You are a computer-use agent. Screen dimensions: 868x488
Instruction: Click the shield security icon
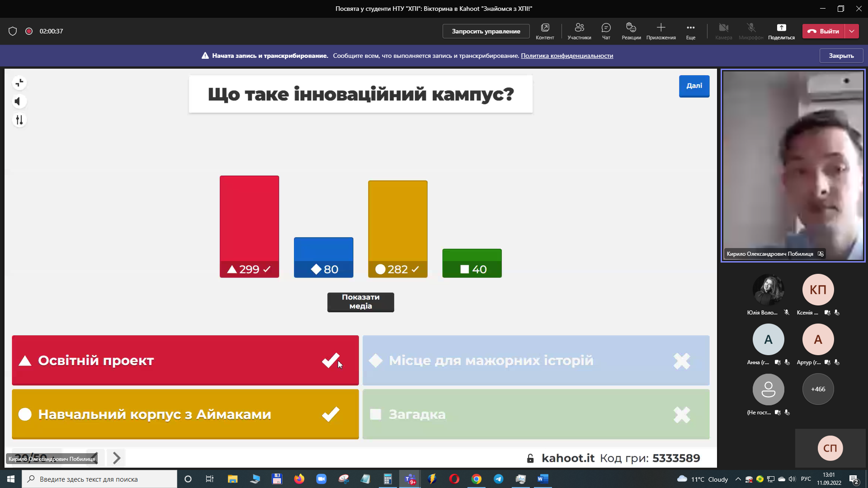[13, 31]
